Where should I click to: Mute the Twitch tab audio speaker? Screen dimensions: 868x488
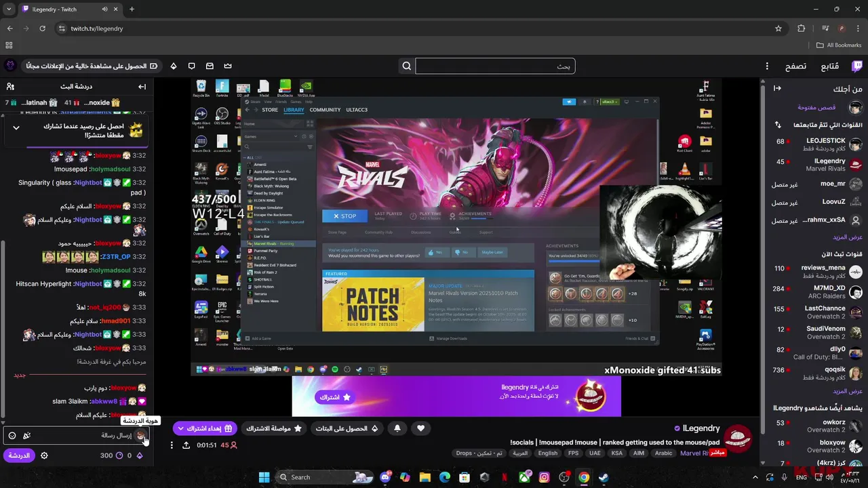[105, 9]
